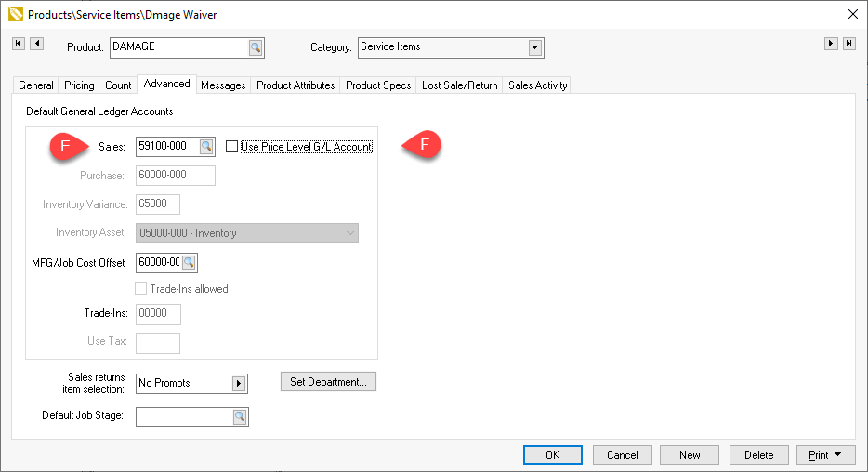The width and height of the screenshot is (868, 472).
Task: Click the first record navigation arrow
Action: (19, 44)
